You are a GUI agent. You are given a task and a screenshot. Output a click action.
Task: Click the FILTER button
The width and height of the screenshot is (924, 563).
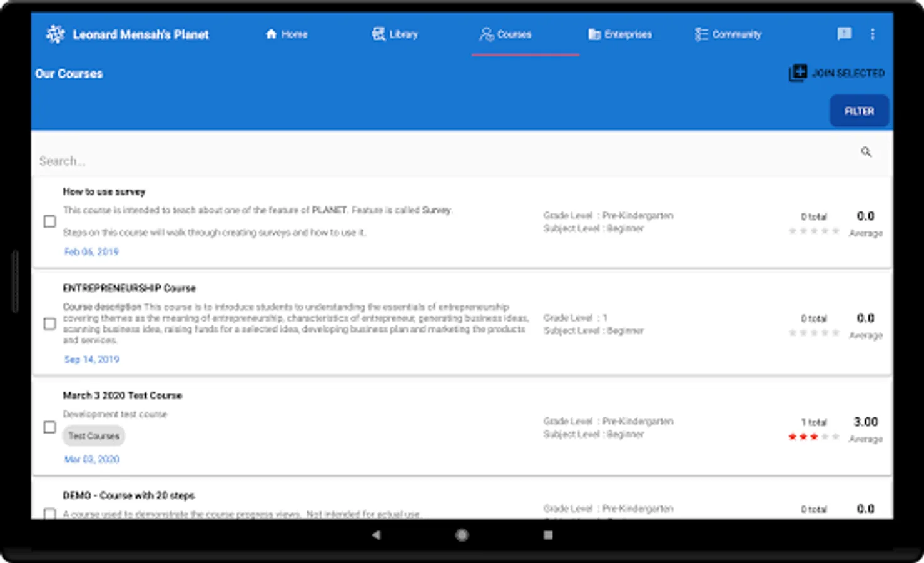click(859, 111)
